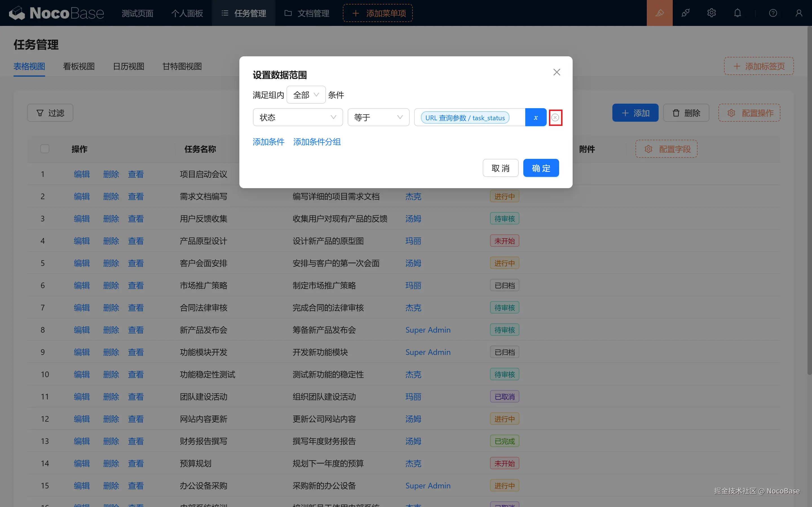Open the 文档管理 menu item
The height and width of the screenshot is (507, 812).
point(307,13)
